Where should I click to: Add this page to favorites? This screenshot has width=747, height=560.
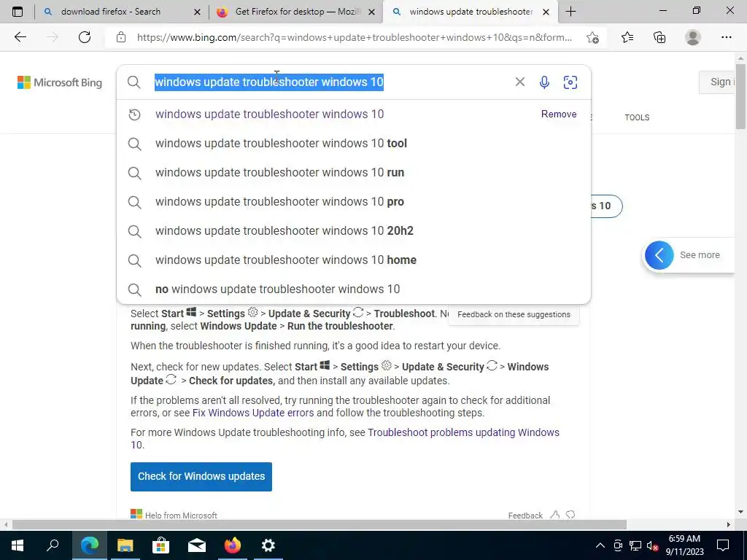pyautogui.click(x=592, y=37)
